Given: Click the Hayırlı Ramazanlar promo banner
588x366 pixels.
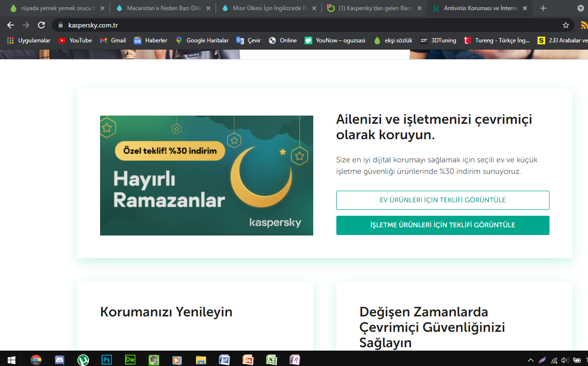Looking at the screenshot, I should pyautogui.click(x=206, y=175).
